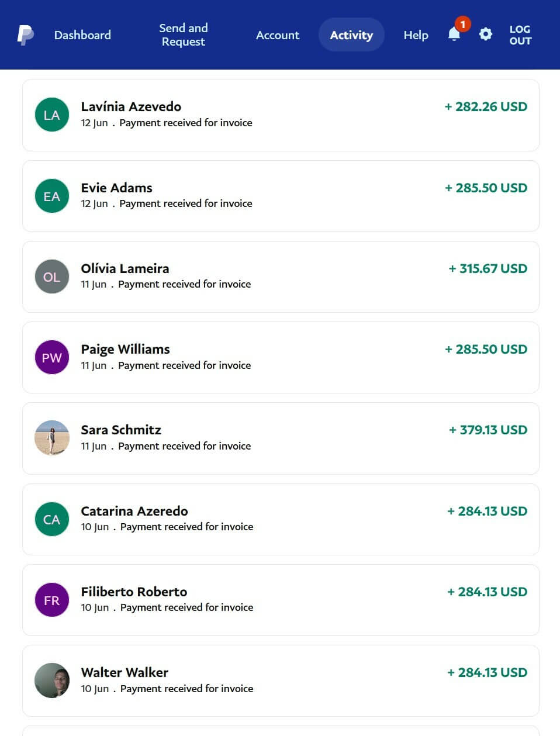The width and height of the screenshot is (560, 736).
Task: Switch to the Account tab
Action: (278, 35)
